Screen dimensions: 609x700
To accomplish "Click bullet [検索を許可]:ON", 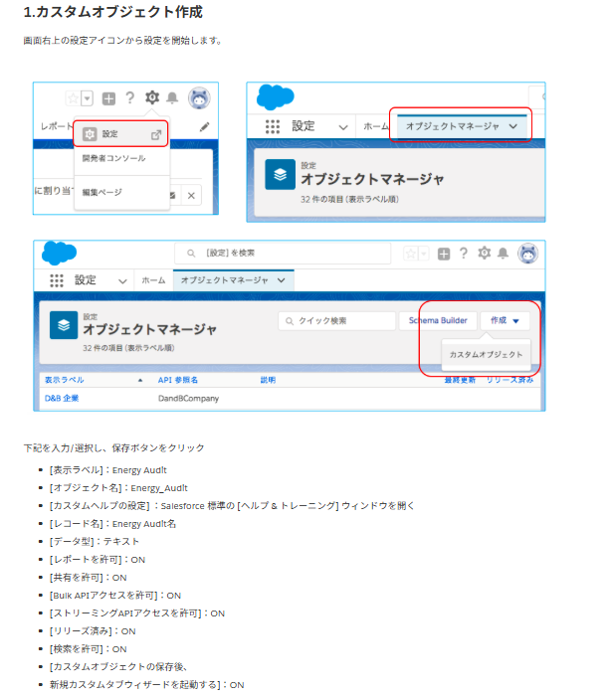I will (x=88, y=649).
